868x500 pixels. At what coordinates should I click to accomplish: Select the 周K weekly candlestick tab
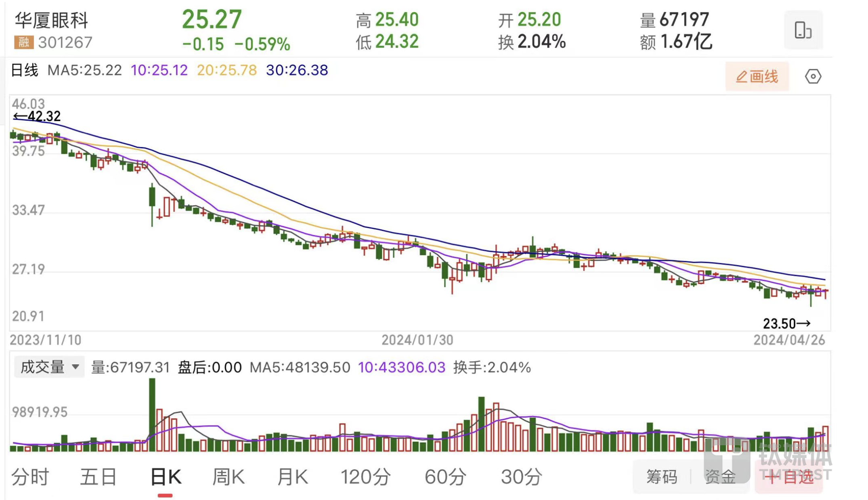coord(228,477)
